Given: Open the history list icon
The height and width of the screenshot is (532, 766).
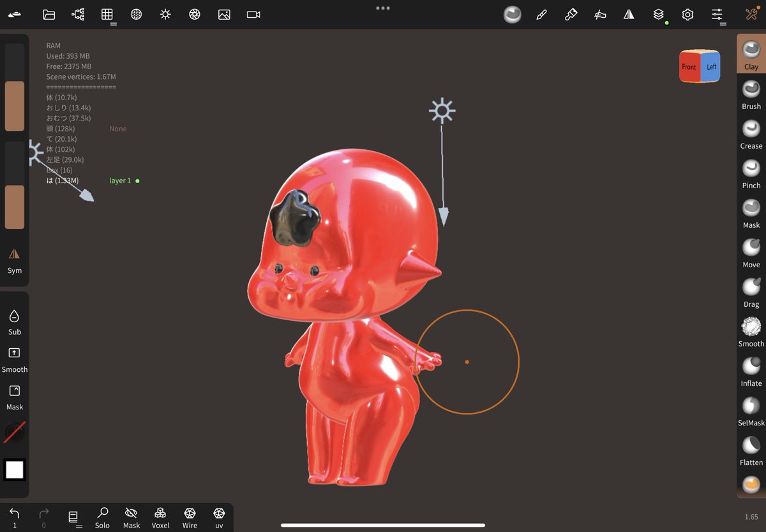Looking at the screenshot, I should pos(74,517).
